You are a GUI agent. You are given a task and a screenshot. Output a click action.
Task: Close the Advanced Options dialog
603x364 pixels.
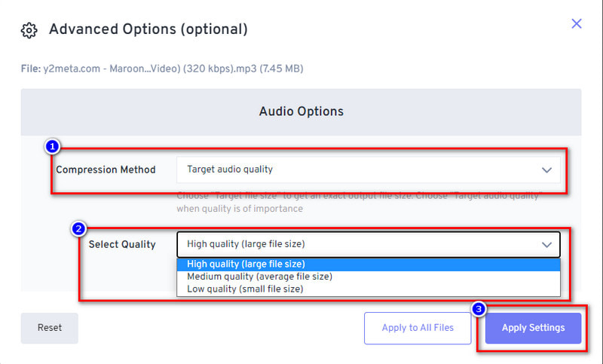click(576, 24)
